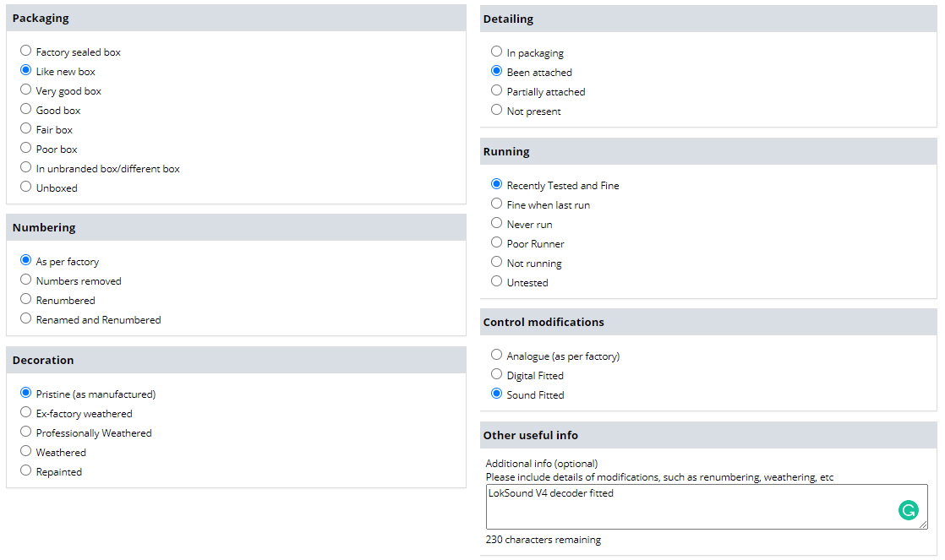Viewport: 945px width, 560px height.
Task: Select Unboxed packaging option
Action: coord(26,188)
